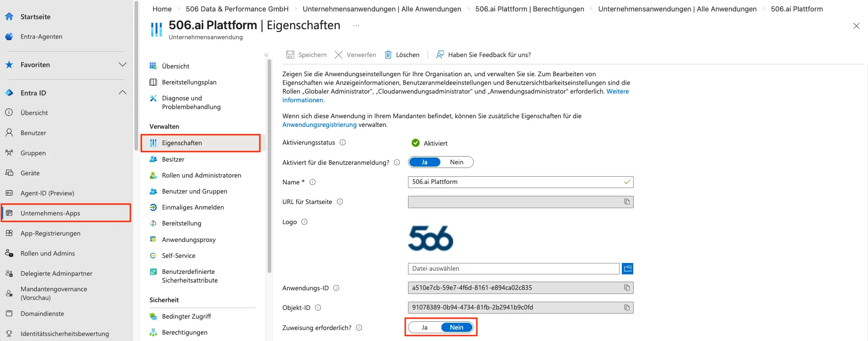This screenshot has height=341, width=868.
Task: Expand the Favoriten section chevron
Action: [x=123, y=65]
